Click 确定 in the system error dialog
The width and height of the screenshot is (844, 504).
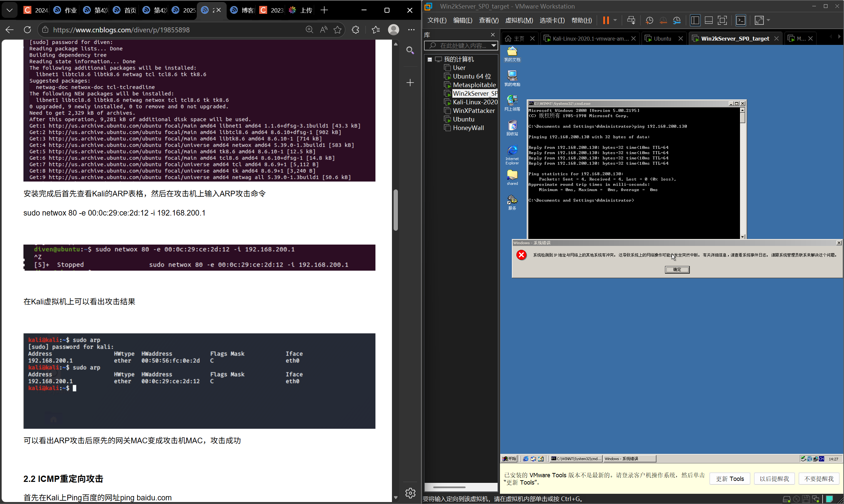point(677,270)
